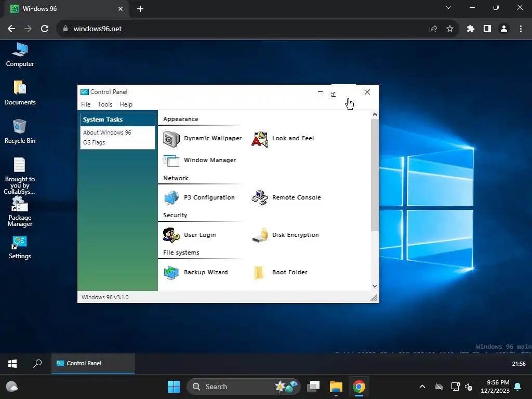Open Windows notifications bell
Screen dimensions: 532x399
coord(518,387)
